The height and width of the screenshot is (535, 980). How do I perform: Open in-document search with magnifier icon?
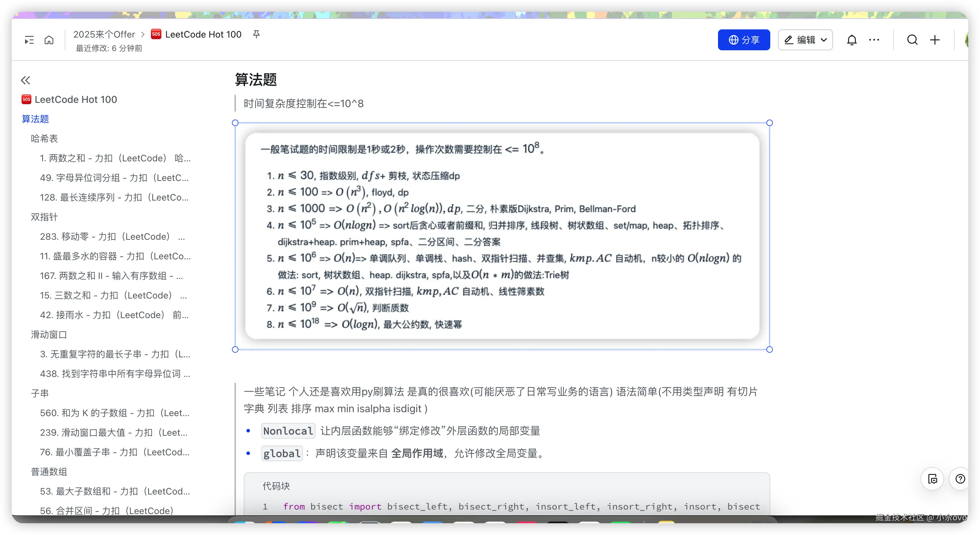coord(912,40)
